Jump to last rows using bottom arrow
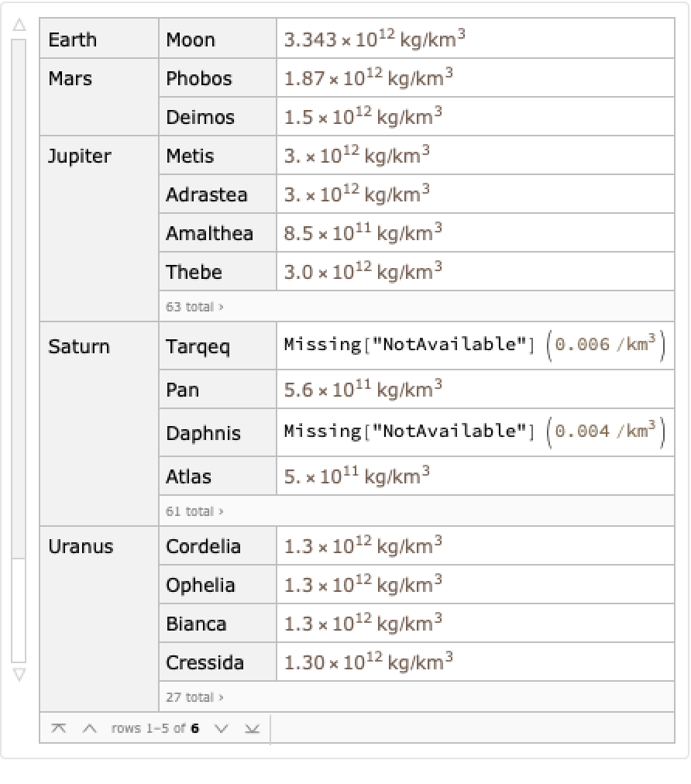 (252, 728)
